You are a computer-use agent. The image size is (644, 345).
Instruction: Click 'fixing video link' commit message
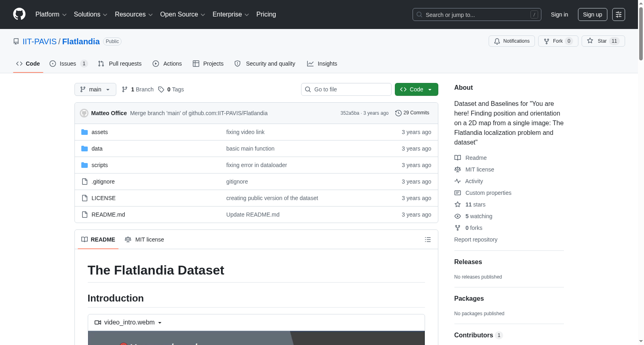pyautogui.click(x=245, y=132)
